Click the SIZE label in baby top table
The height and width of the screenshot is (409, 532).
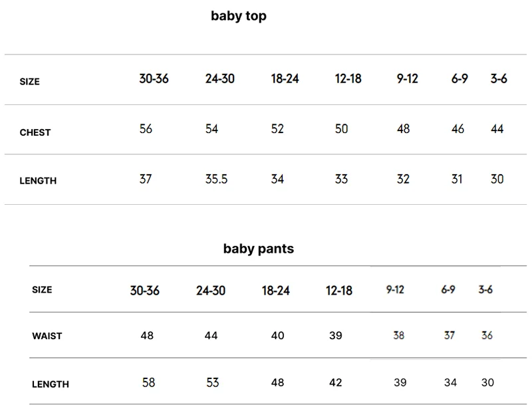[29, 81]
